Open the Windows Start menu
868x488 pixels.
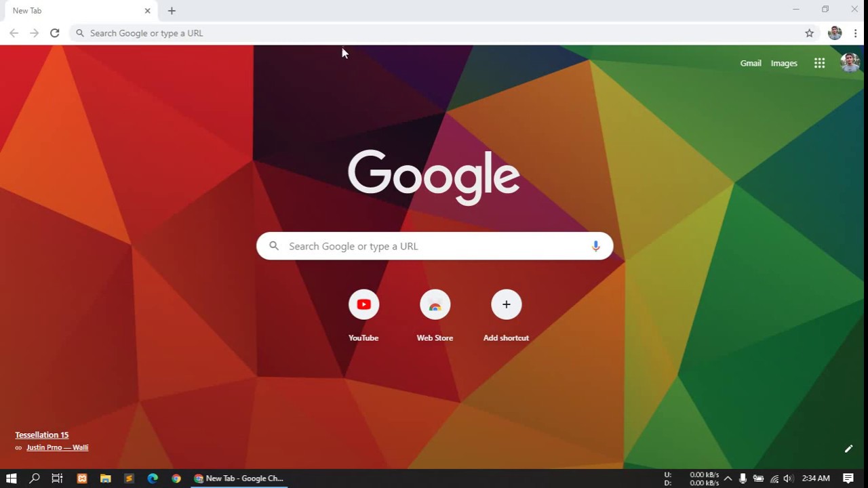coord(11,479)
